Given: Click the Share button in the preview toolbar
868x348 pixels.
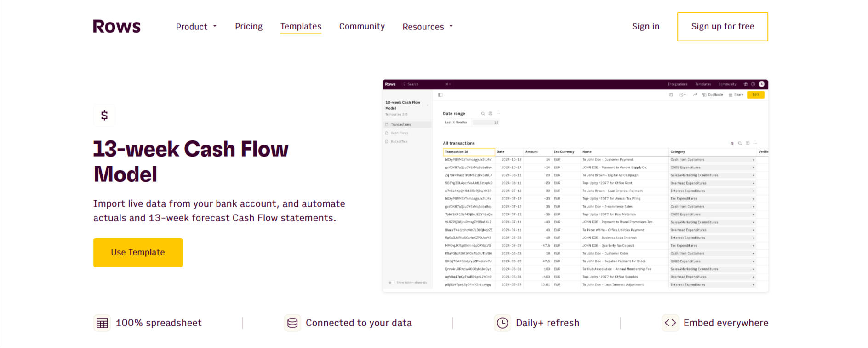Looking at the screenshot, I should pos(736,95).
